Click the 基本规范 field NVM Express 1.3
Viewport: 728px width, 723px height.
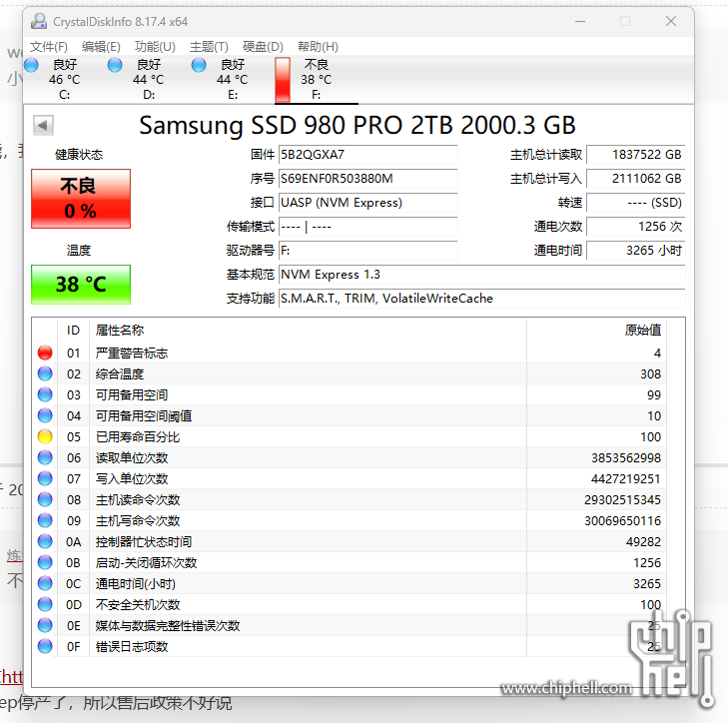(x=482, y=275)
